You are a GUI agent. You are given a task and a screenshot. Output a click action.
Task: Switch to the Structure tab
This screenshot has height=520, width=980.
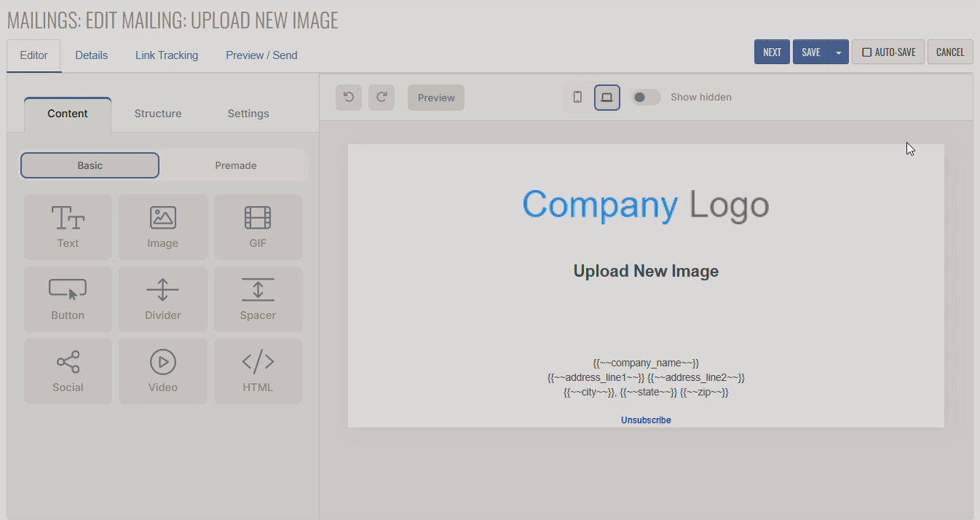click(158, 114)
